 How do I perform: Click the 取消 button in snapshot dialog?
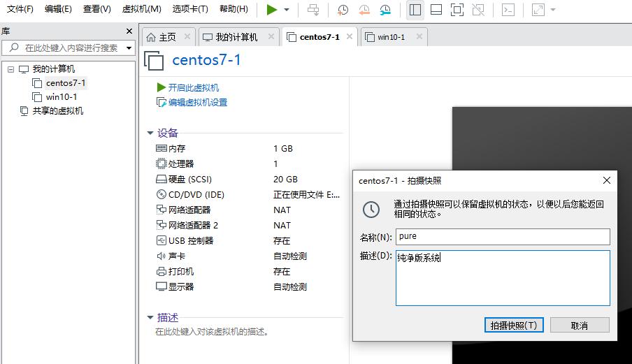pos(580,326)
